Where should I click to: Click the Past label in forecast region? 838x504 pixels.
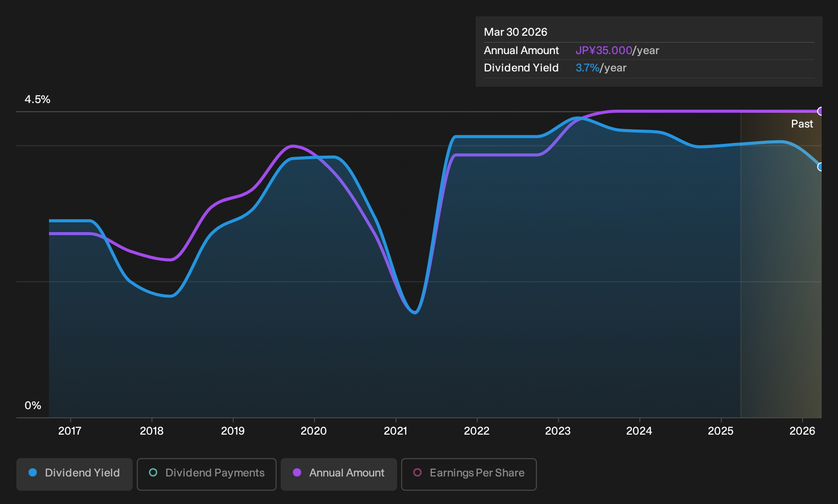pos(802,124)
